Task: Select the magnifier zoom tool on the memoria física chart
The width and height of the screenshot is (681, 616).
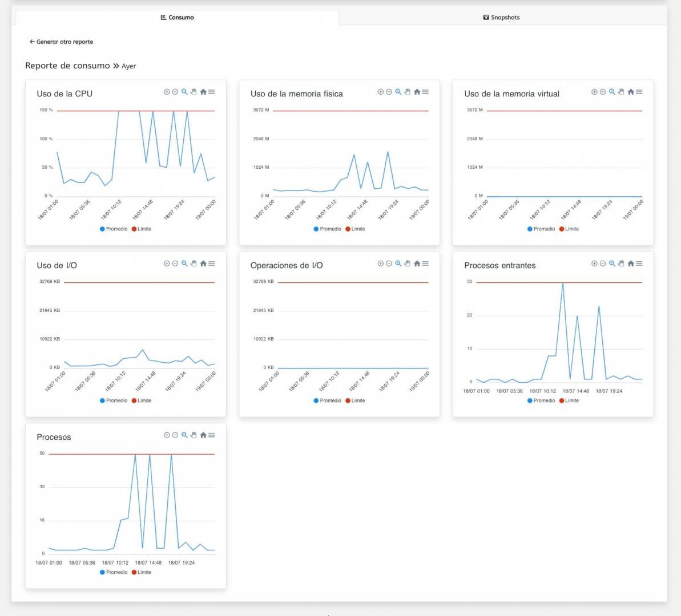Action: click(398, 92)
